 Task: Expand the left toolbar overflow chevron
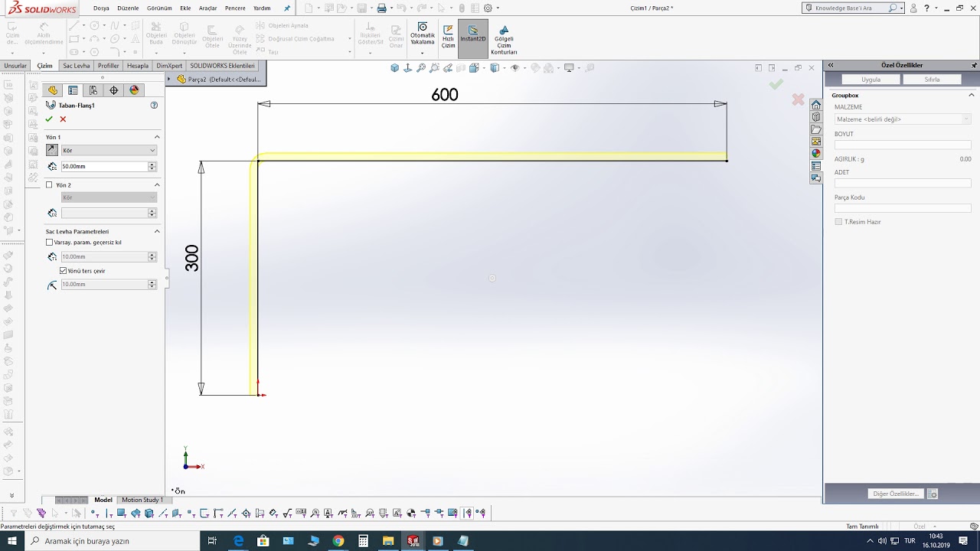(11, 496)
